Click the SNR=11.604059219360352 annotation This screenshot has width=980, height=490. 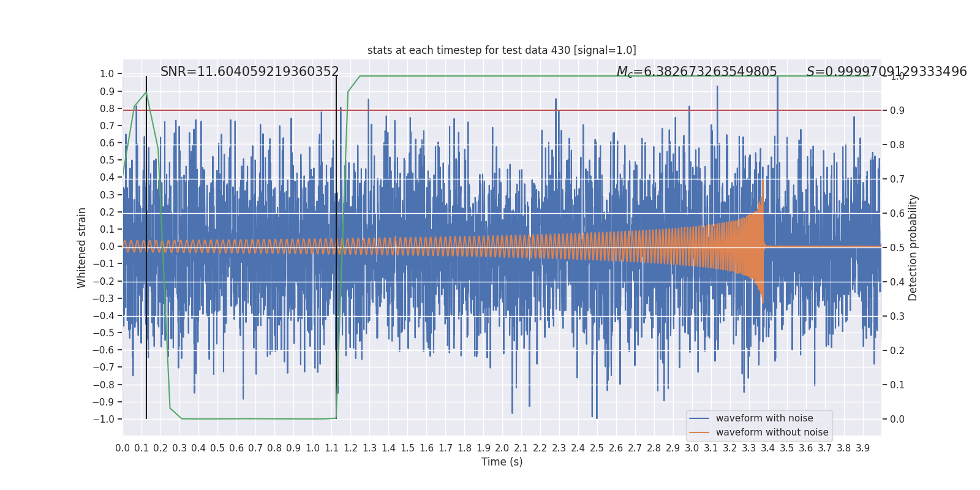(249, 72)
